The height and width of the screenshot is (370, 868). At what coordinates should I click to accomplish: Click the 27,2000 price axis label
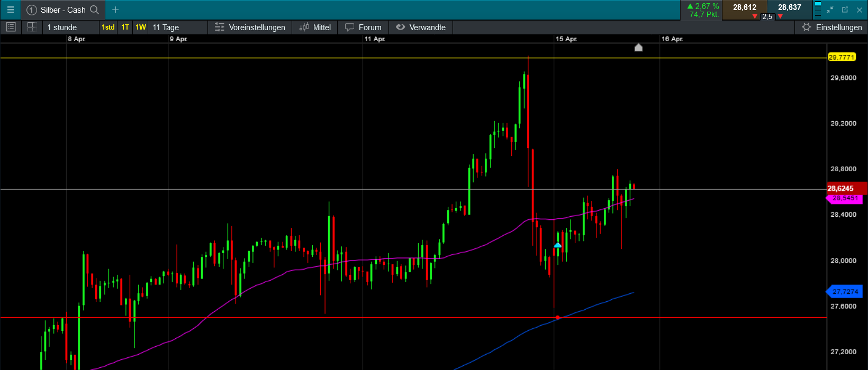click(843, 351)
